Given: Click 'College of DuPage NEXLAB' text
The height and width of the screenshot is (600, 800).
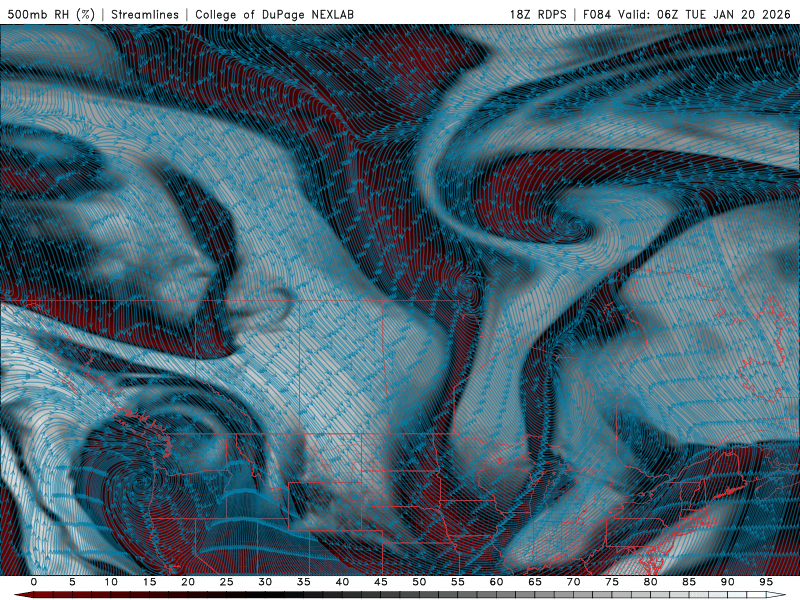Looking at the screenshot, I should (274, 14).
